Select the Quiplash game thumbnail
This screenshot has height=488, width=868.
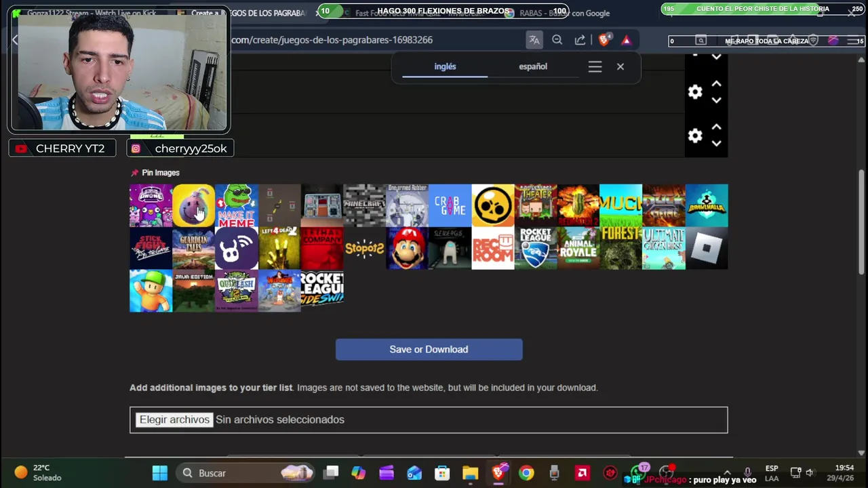click(x=236, y=291)
